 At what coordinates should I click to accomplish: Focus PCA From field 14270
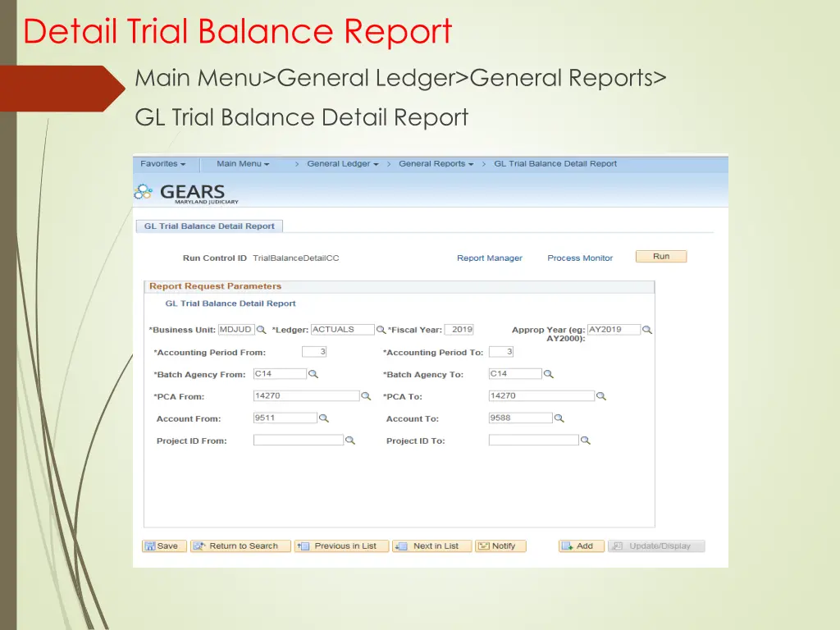(307, 396)
